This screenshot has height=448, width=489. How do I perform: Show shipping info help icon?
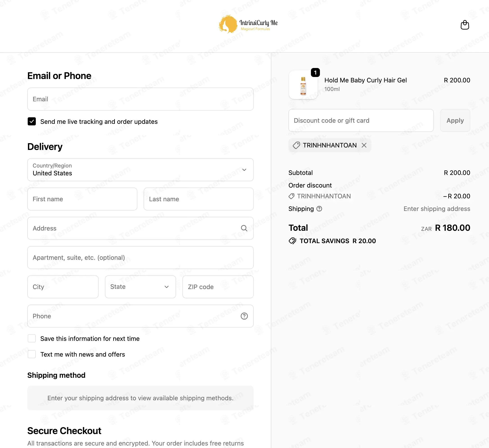click(319, 209)
